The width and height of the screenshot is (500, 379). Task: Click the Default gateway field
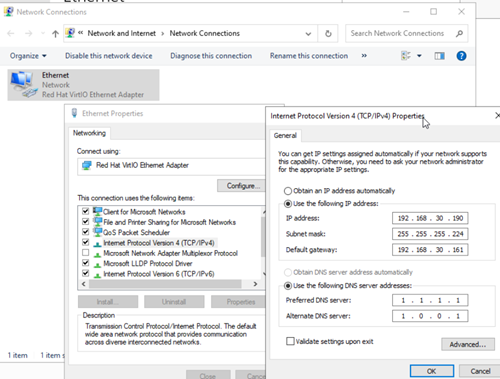coord(430,249)
